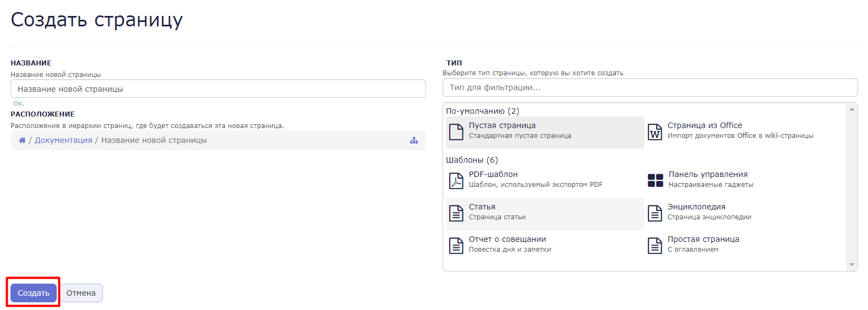Image resolution: width=868 pixels, height=310 pixels.
Task: Click the Стандартная пустая страница description
Action: point(520,136)
